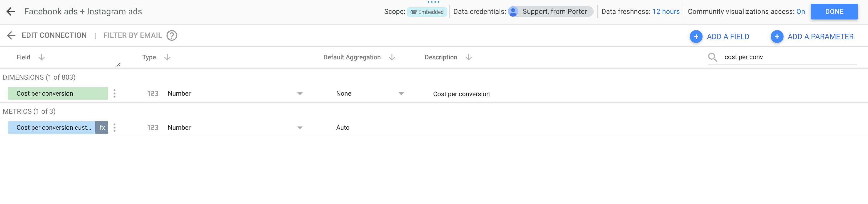Screen dimensions: 868x204
Task: Sort by the Field column arrow
Action: click(42, 57)
